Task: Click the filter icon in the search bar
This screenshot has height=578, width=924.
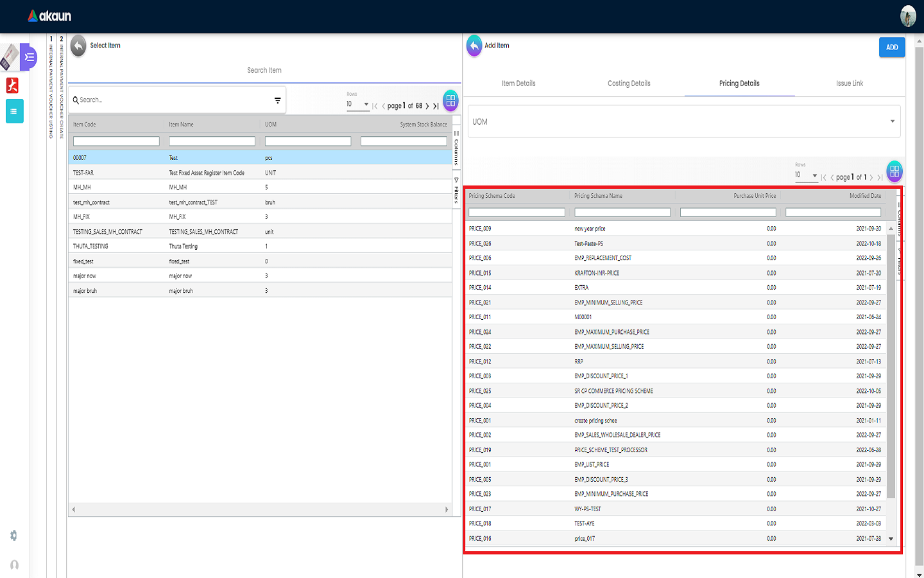Action: pyautogui.click(x=277, y=100)
